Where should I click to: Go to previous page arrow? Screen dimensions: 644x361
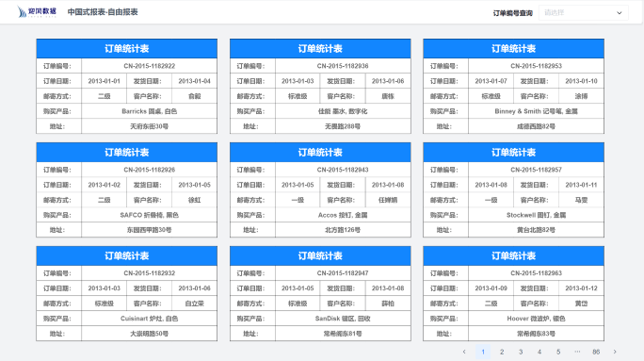[x=464, y=352]
